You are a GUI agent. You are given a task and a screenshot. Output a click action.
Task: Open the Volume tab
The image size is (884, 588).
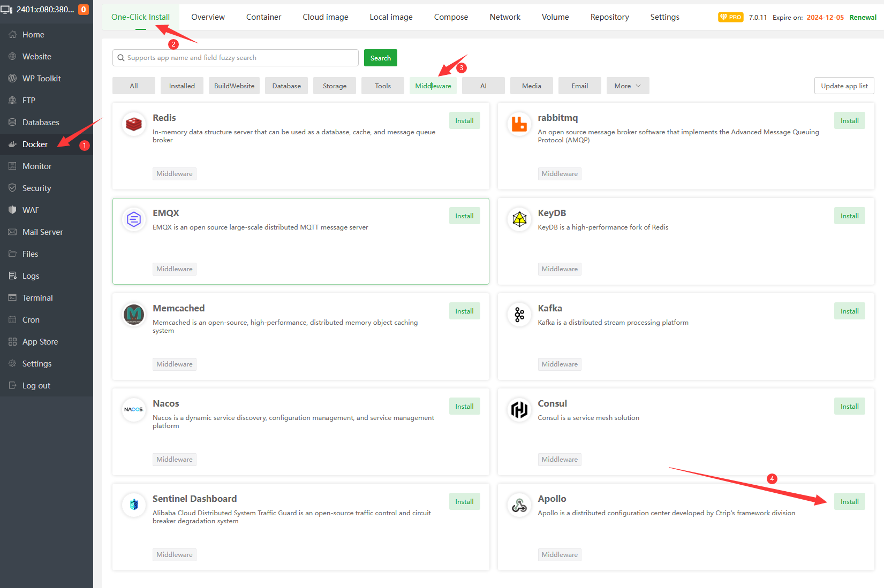(x=555, y=17)
